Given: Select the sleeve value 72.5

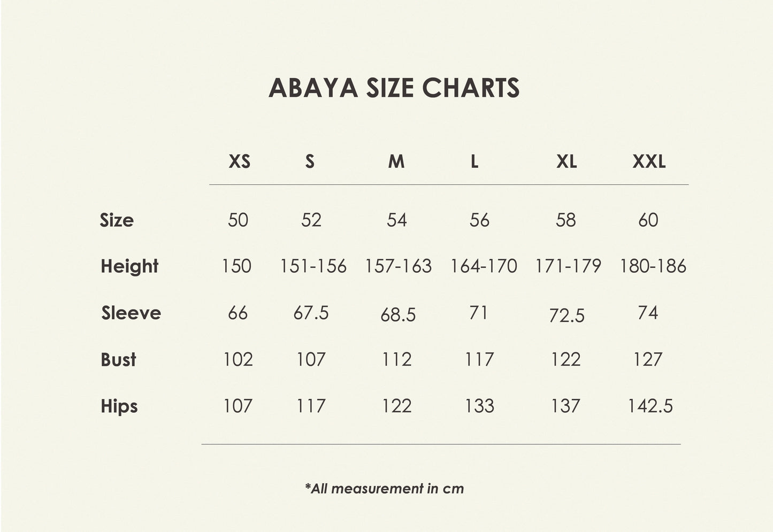Looking at the screenshot, I should coord(567,316).
